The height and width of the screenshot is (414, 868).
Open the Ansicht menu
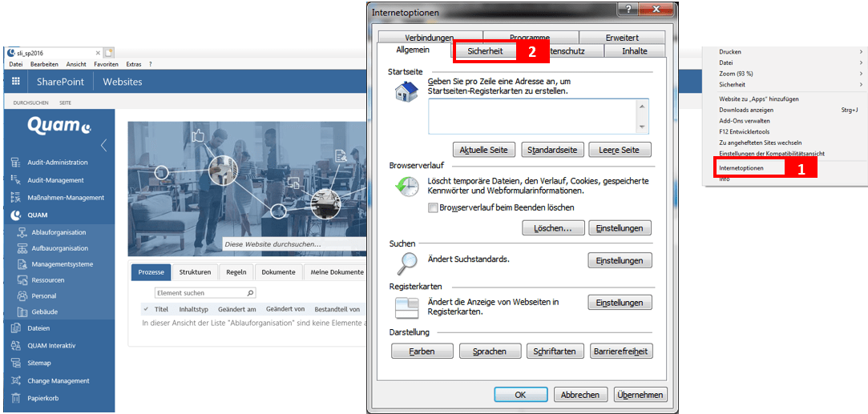coord(76,64)
